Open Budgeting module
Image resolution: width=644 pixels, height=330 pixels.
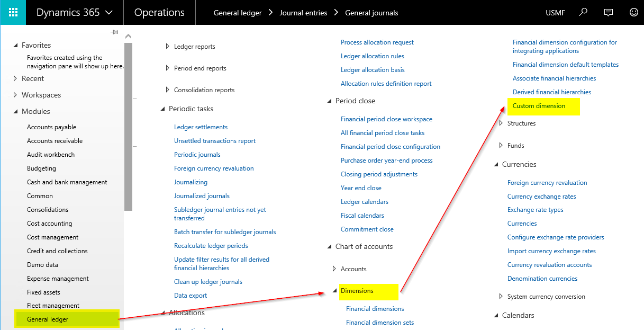(41, 168)
